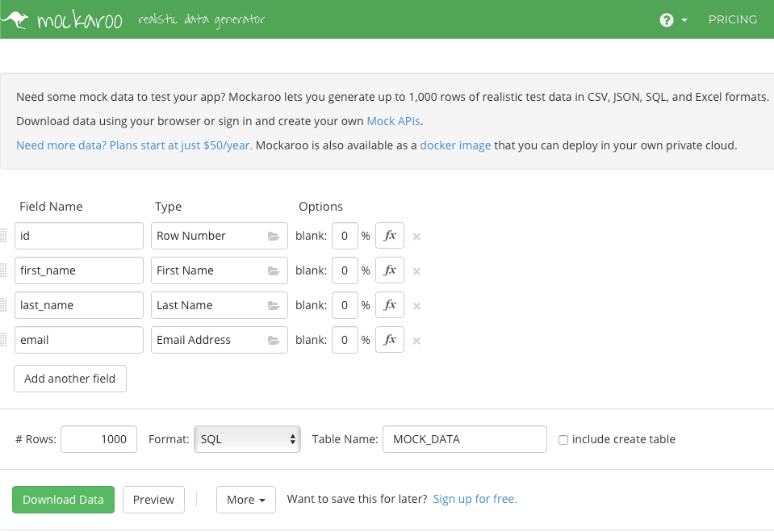Screen dimensions: 774x532
Task: Open the help question mark icon
Action: [x=667, y=19]
